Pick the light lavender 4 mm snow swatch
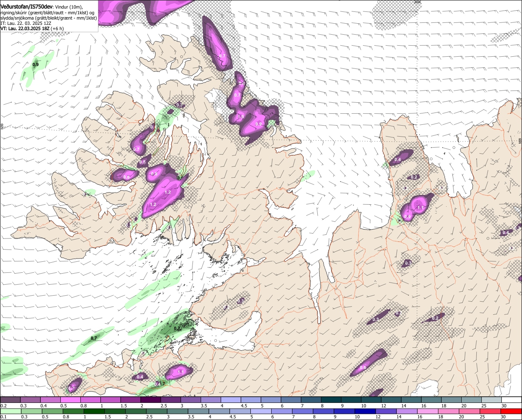This screenshot has height=420, width=522. coord(231,400)
